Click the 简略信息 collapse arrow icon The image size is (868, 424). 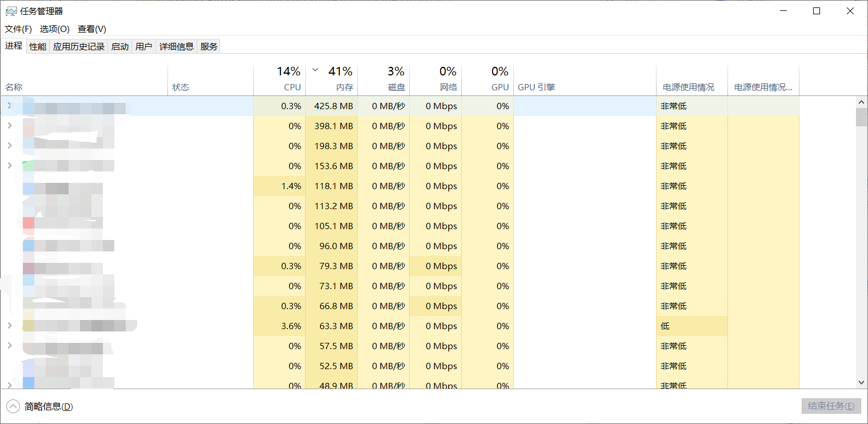click(13, 406)
